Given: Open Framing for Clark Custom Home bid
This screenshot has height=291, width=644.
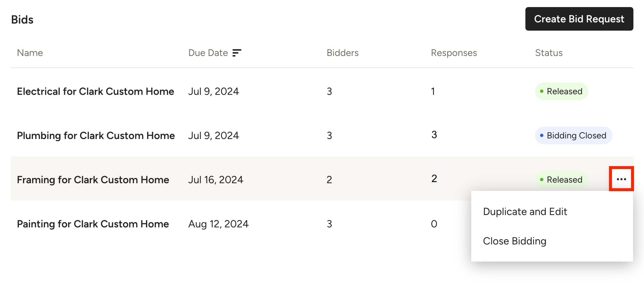Looking at the screenshot, I should [x=93, y=180].
